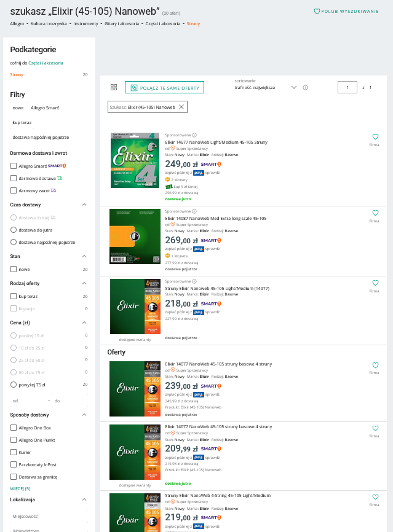Select dostawa do jutra radio button
393x532 pixels.
(14, 230)
